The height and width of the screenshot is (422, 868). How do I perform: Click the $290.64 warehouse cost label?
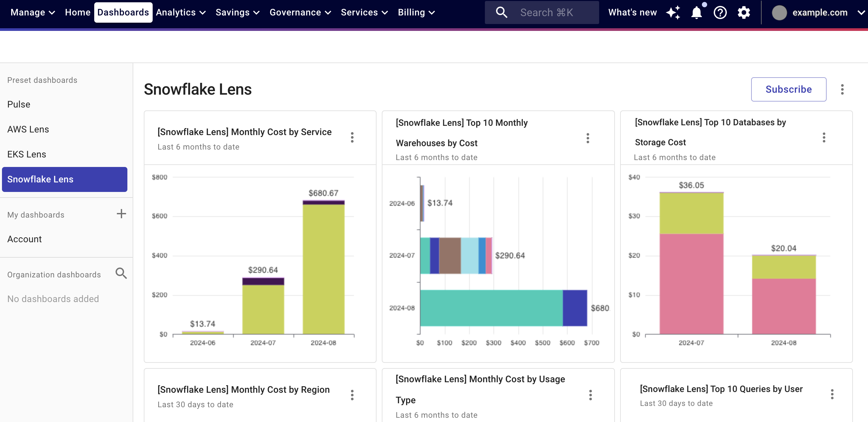point(510,255)
